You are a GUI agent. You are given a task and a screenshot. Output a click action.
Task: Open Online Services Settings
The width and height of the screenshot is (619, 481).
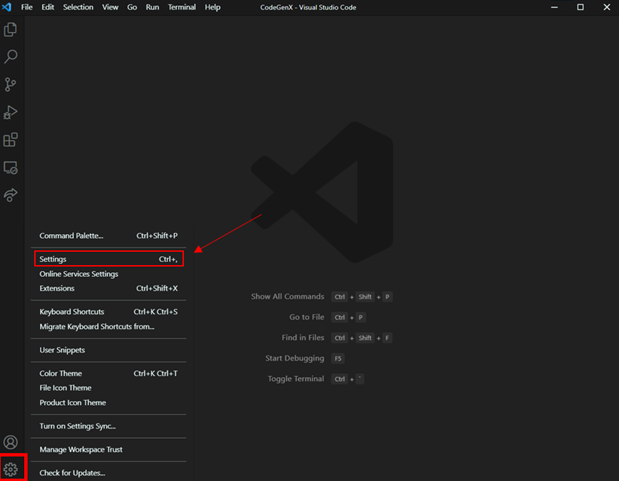point(109,274)
